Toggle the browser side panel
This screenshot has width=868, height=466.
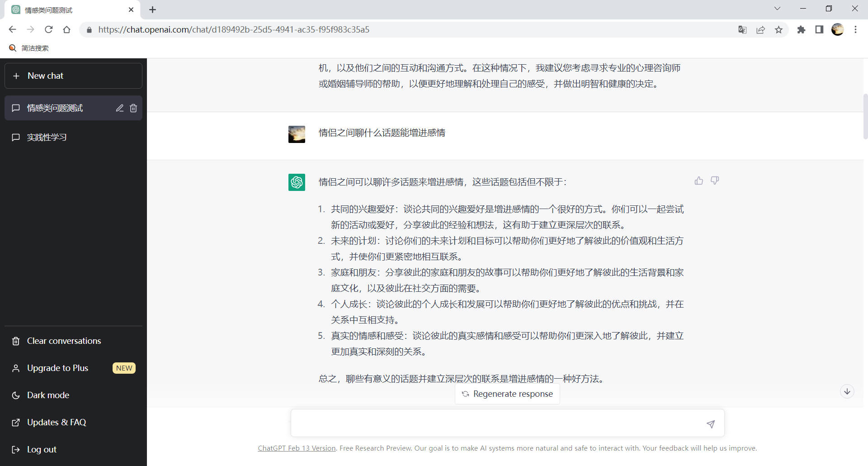[x=819, y=30]
